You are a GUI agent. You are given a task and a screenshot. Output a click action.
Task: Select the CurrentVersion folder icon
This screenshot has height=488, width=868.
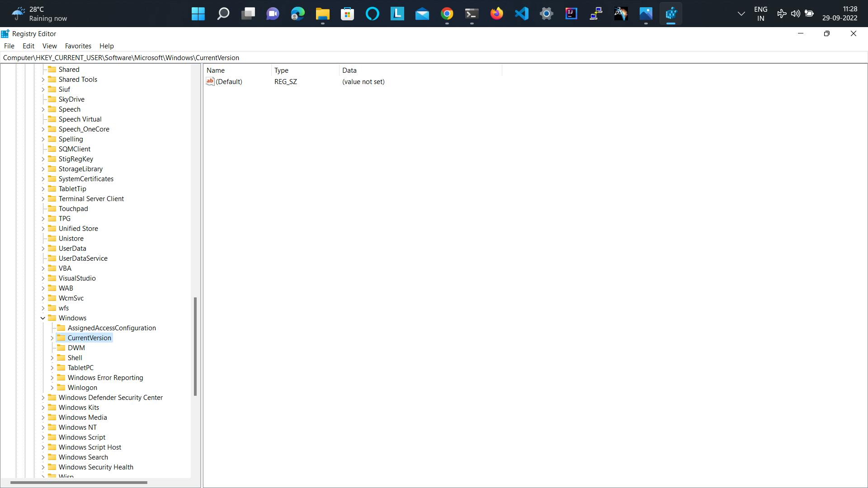(61, 338)
